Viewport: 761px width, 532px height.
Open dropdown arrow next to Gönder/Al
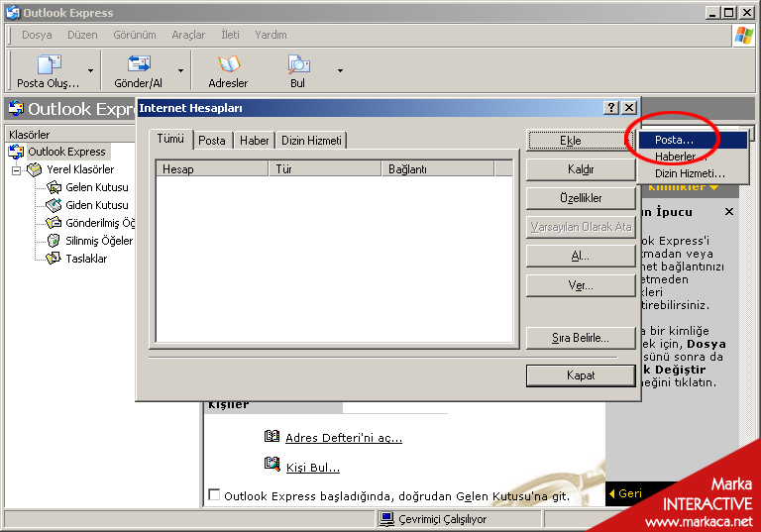180,71
